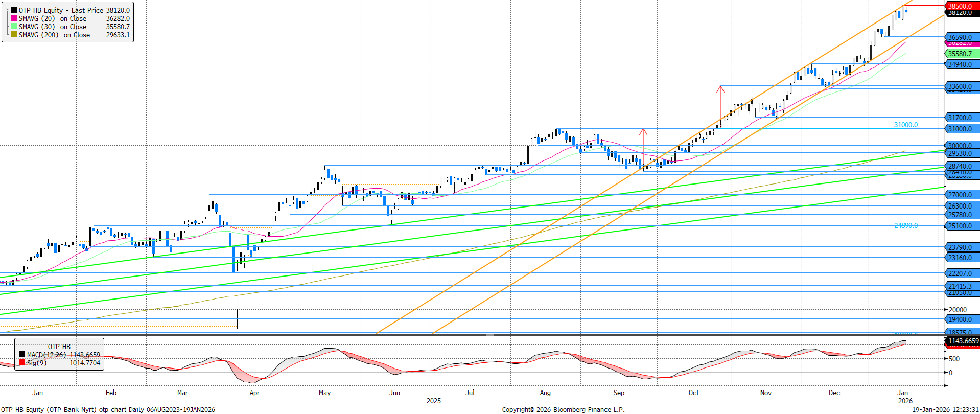Select the 34940.0 horizontal level tag
Viewport: 980px width, 414px height.
pos(962,64)
